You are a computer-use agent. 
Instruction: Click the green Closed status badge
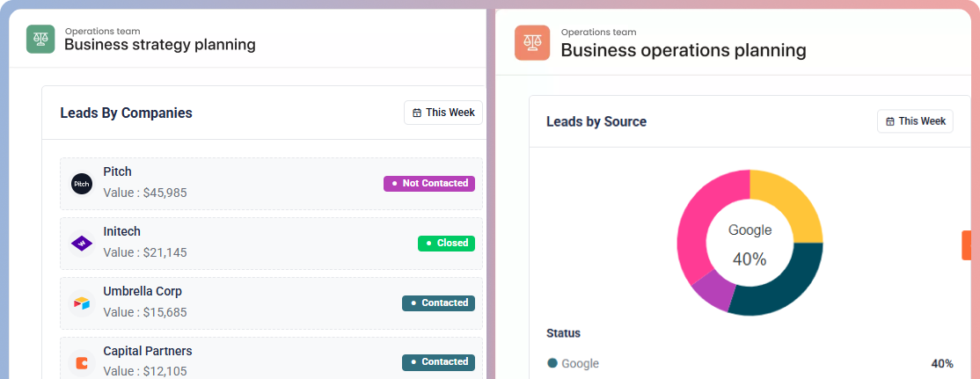(x=446, y=243)
